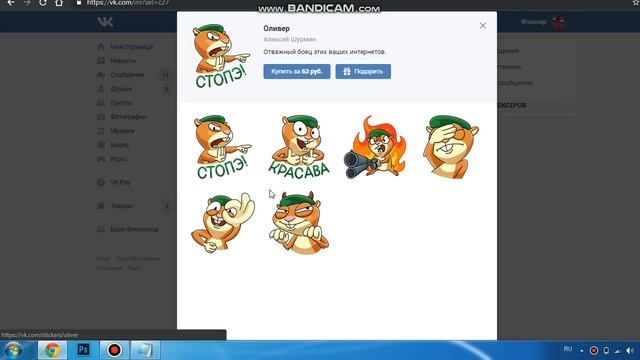
Task: Click the home icon beside Моя Страница
Action: 101,47
